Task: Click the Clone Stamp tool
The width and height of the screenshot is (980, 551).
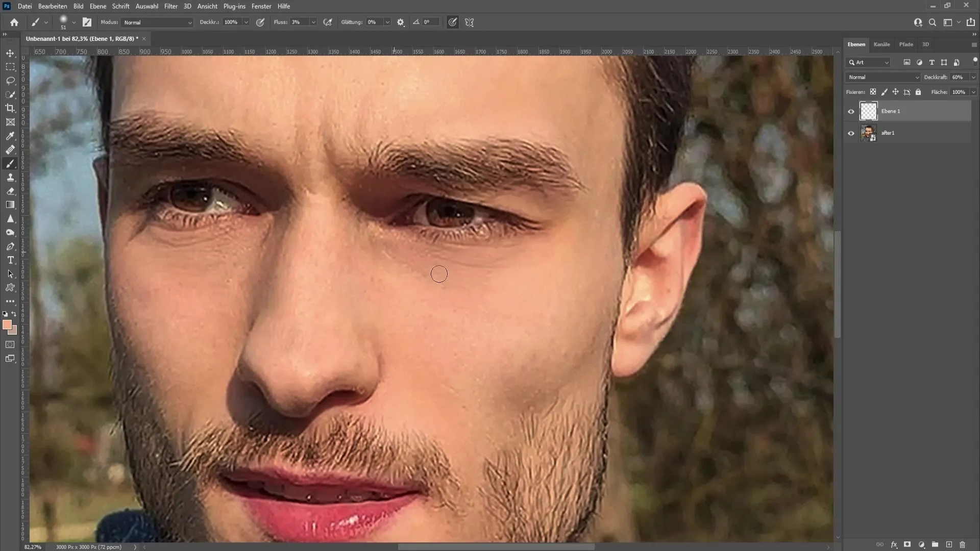Action: pyautogui.click(x=10, y=177)
